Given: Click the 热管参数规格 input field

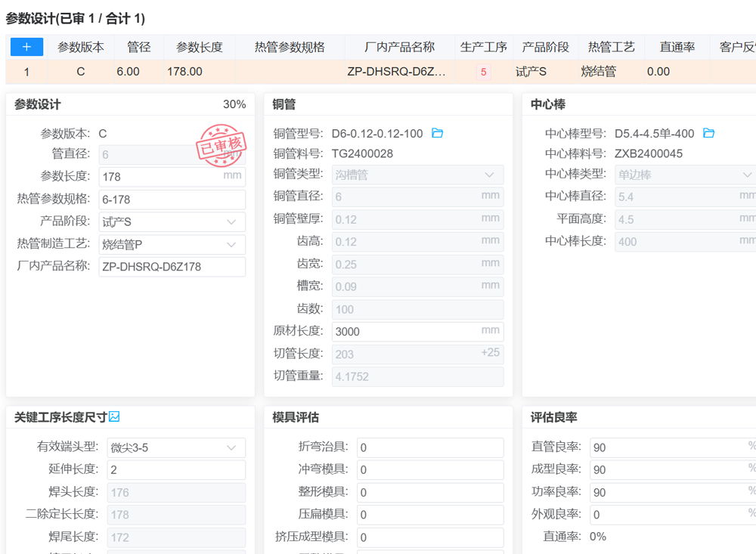Looking at the screenshot, I should click(x=172, y=200).
